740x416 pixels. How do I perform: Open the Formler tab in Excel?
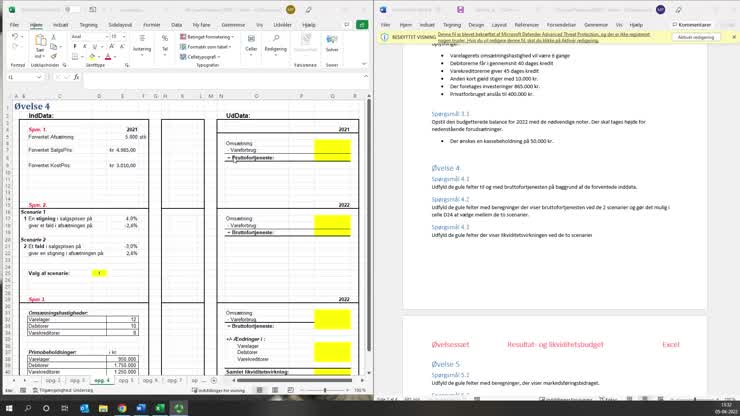coord(151,25)
